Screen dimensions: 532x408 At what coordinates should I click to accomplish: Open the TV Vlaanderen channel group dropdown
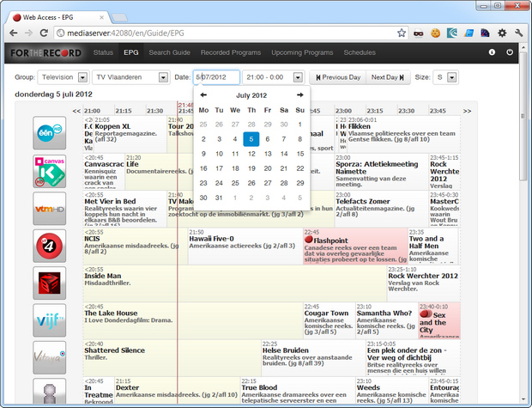point(131,77)
